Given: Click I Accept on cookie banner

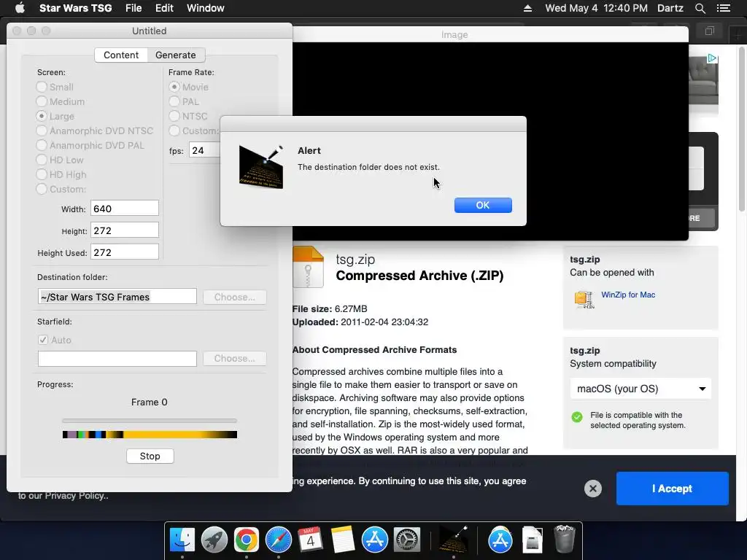Looking at the screenshot, I should [x=672, y=489].
